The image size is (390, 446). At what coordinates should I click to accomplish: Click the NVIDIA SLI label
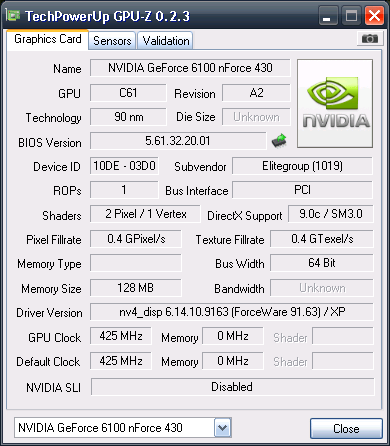tap(53, 388)
